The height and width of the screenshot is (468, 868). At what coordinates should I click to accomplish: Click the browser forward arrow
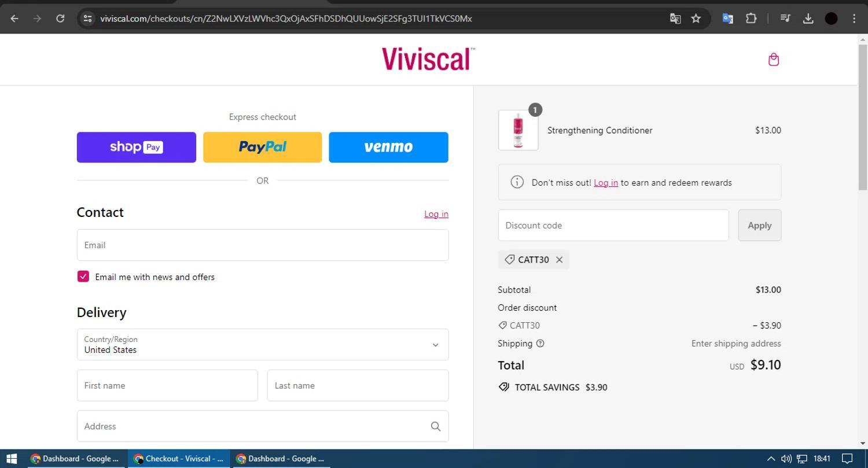pos(37,19)
